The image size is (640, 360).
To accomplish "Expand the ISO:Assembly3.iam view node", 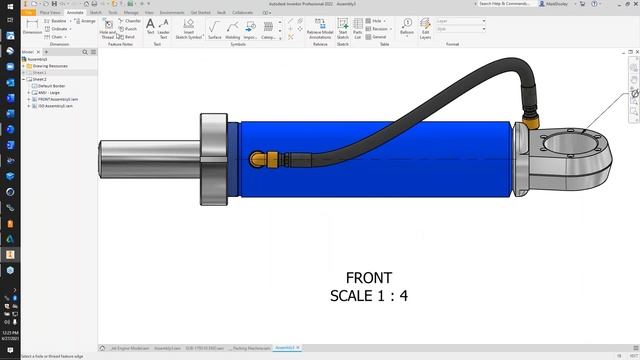I will click(x=29, y=106).
